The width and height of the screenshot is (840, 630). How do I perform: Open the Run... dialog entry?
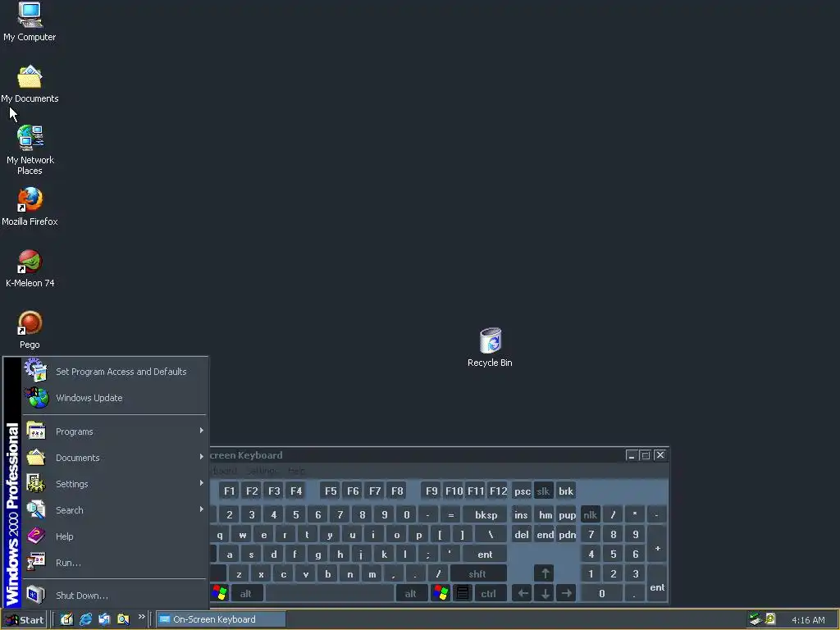click(114, 563)
